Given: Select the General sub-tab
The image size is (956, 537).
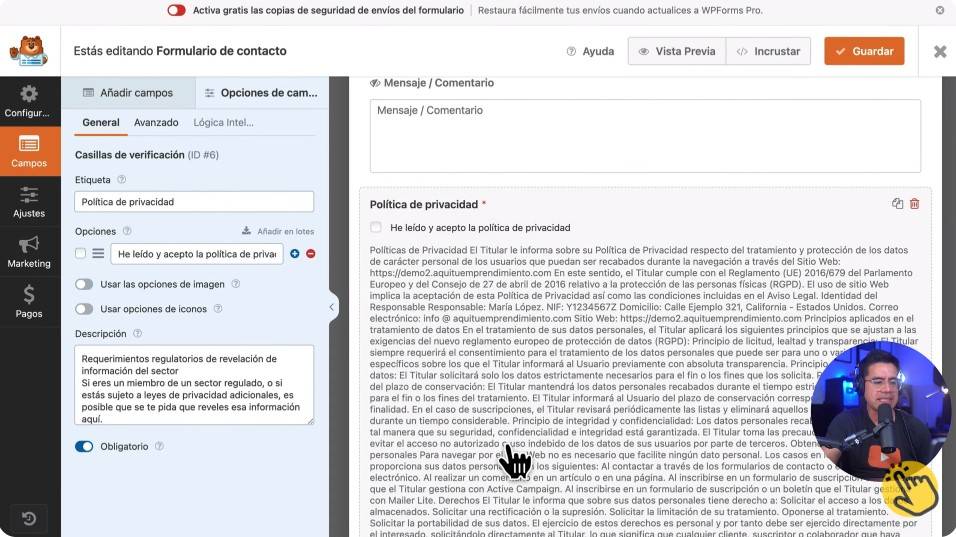Looking at the screenshot, I should [x=101, y=123].
